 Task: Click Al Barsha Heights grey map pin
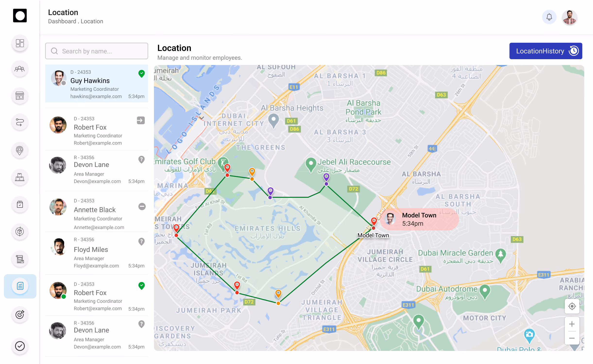point(274,121)
